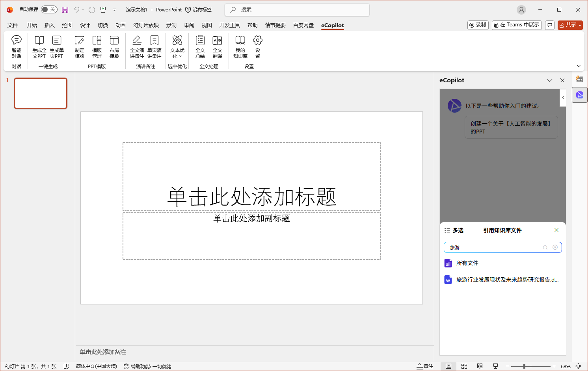Open eCopilot pane options chevron
Image resolution: width=588 pixels, height=371 pixels.
tap(549, 80)
